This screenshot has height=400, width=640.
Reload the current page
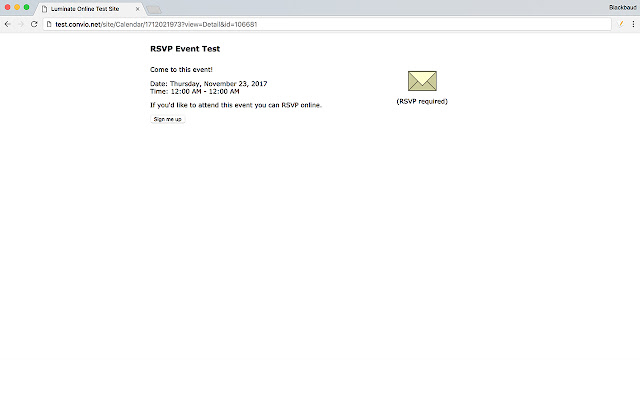tap(35, 23)
